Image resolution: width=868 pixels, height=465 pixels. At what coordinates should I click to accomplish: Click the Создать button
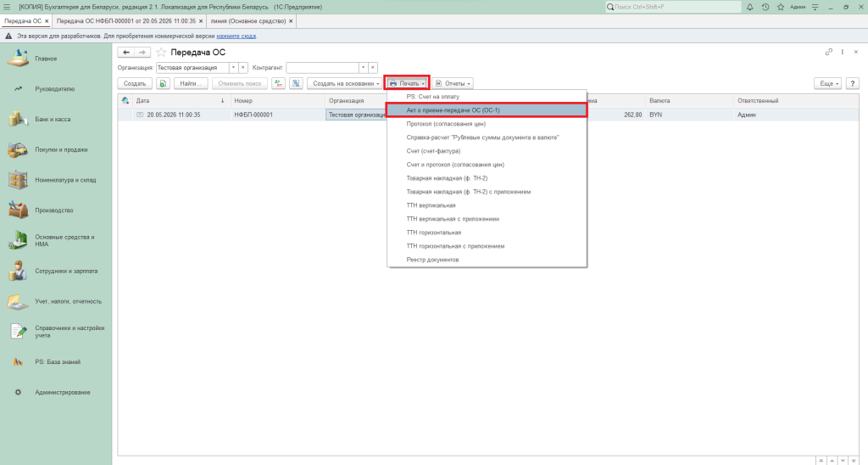pos(135,84)
